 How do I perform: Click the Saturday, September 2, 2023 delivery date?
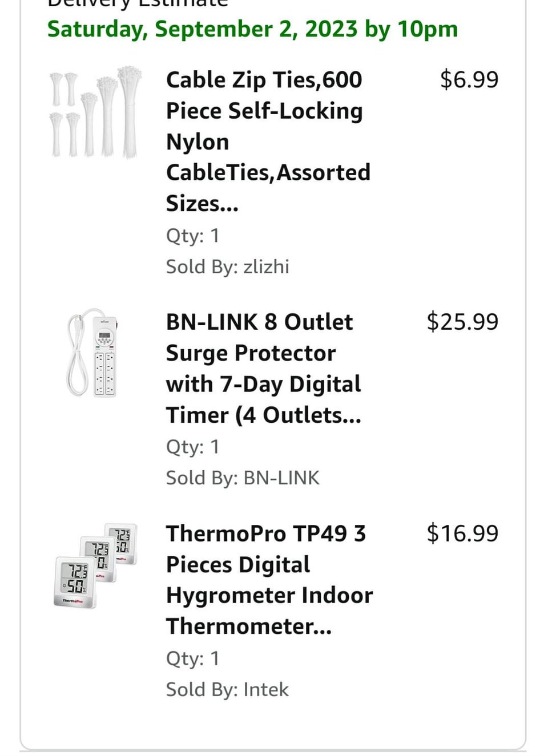(x=252, y=29)
